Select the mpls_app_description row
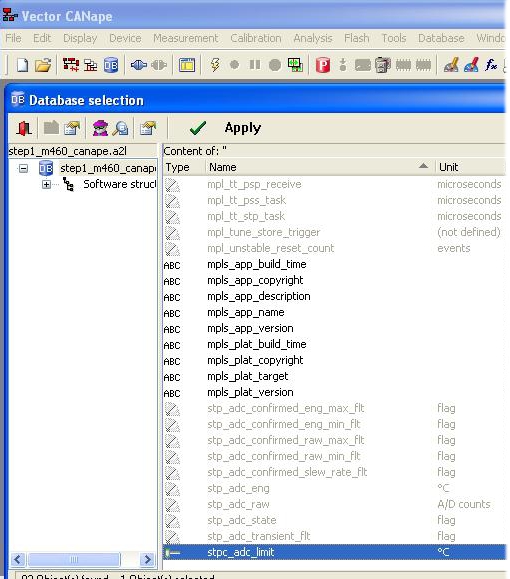 coord(334,296)
